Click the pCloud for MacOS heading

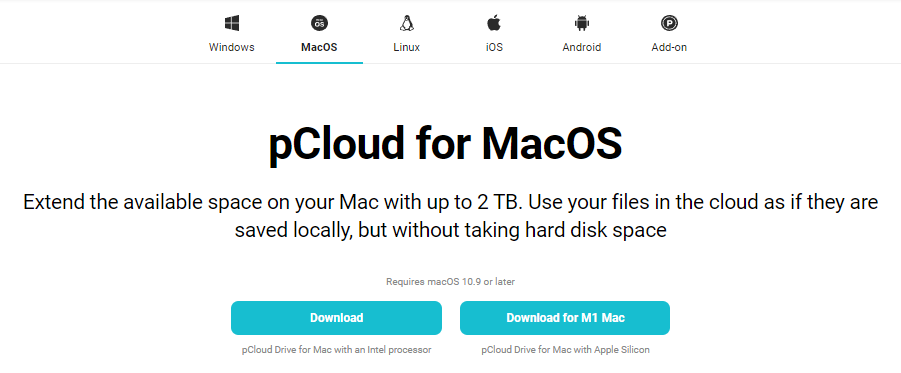[x=445, y=143]
